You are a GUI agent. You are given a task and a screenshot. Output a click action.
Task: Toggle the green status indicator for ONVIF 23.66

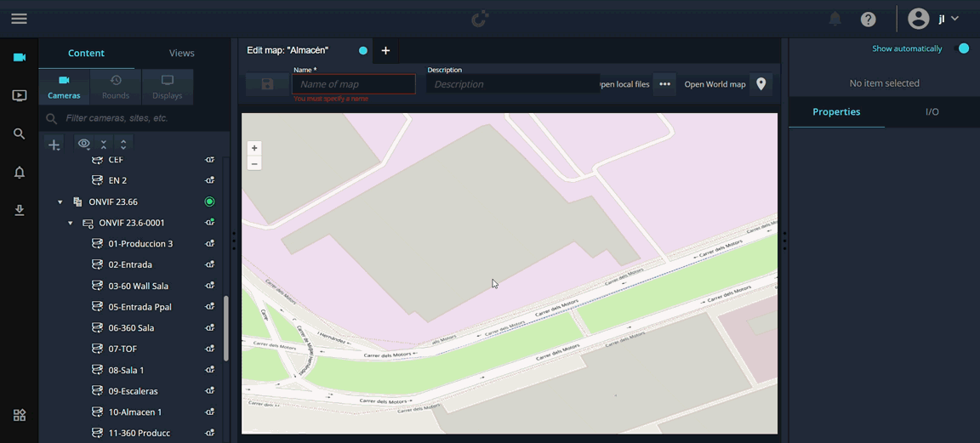[209, 202]
